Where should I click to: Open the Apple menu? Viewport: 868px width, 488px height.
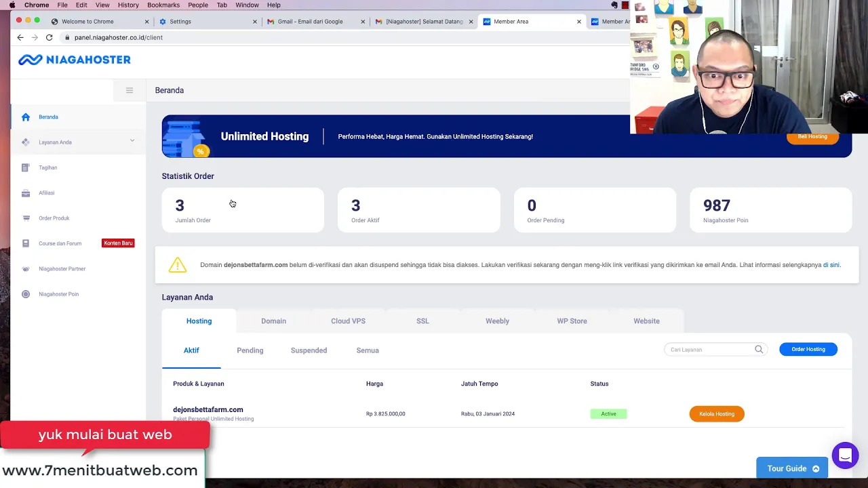(12, 5)
